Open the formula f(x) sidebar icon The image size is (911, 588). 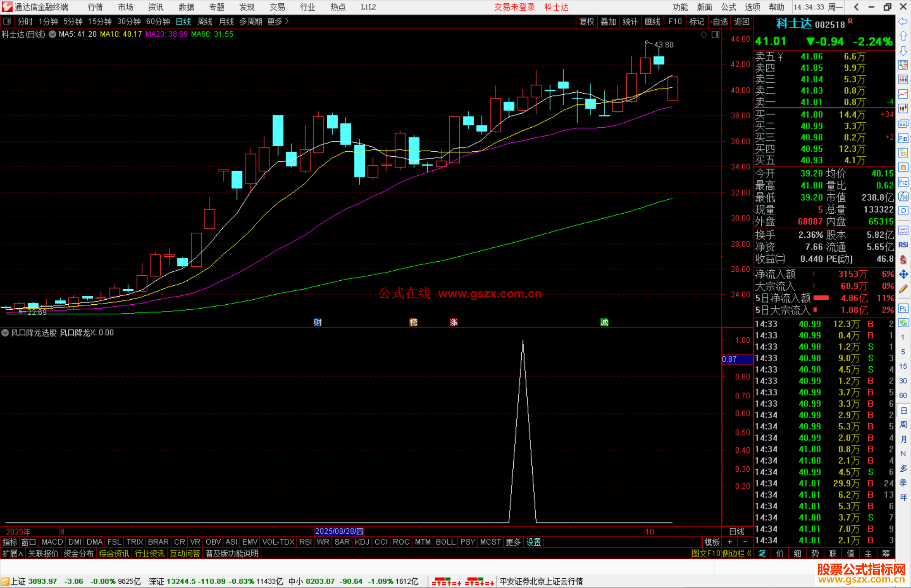pyautogui.click(x=903, y=196)
